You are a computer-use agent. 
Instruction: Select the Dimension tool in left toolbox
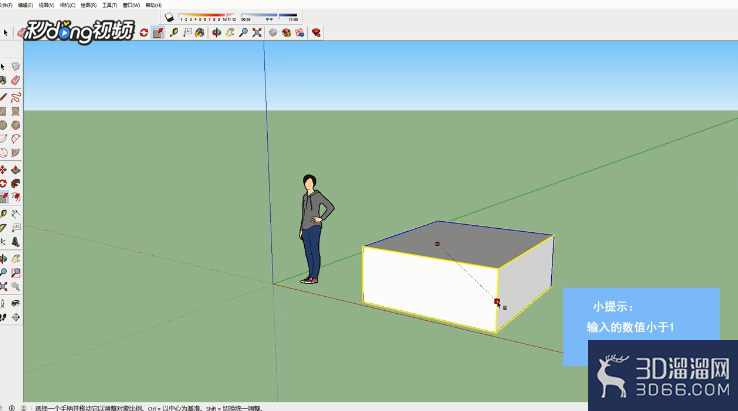(x=16, y=214)
